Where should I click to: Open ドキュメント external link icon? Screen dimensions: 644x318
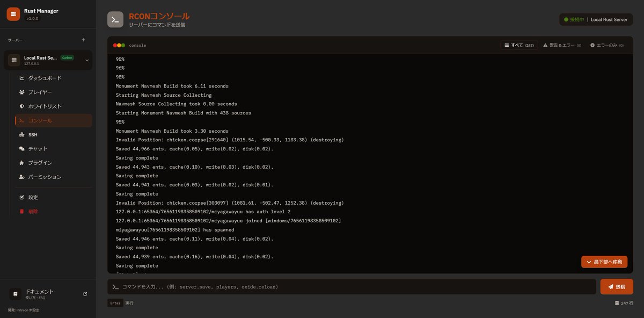tap(85, 294)
